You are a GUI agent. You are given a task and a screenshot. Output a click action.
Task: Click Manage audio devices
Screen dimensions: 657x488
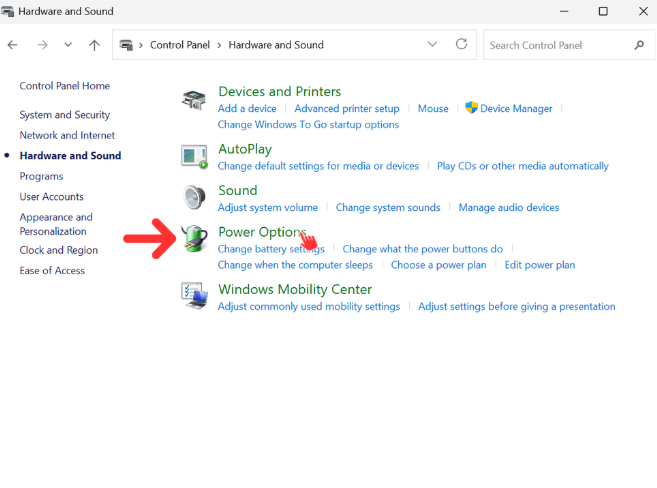click(509, 207)
